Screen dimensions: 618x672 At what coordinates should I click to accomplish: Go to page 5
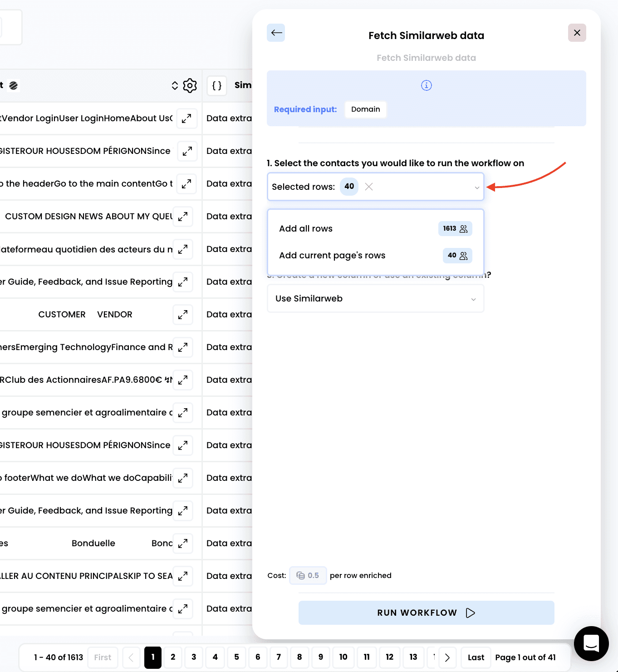pos(236,657)
